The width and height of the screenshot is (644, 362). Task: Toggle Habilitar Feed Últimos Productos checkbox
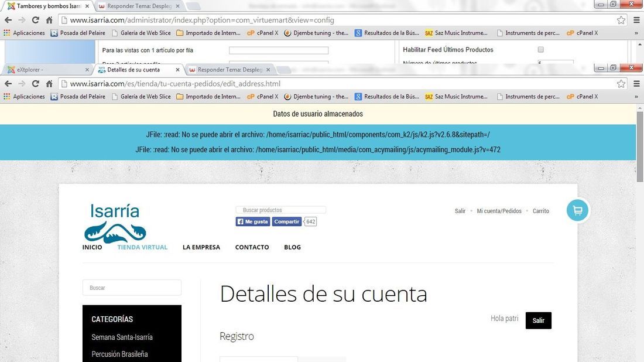540,50
